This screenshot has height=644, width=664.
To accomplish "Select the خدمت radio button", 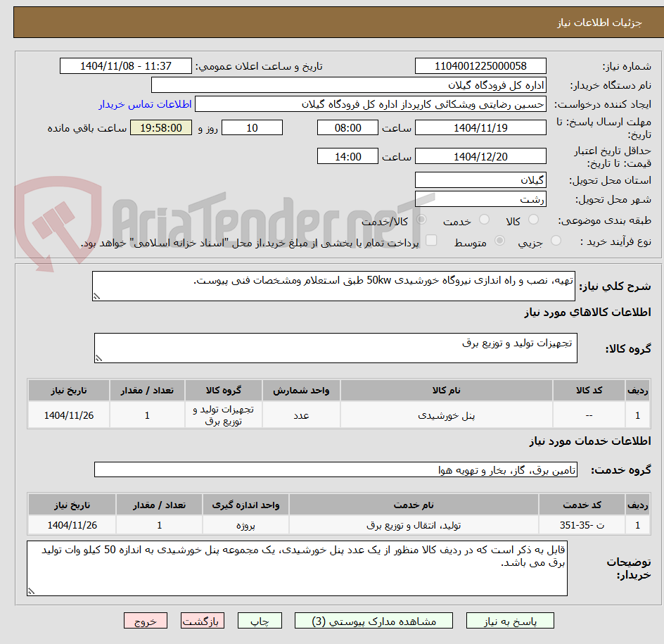I will click(x=484, y=220).
